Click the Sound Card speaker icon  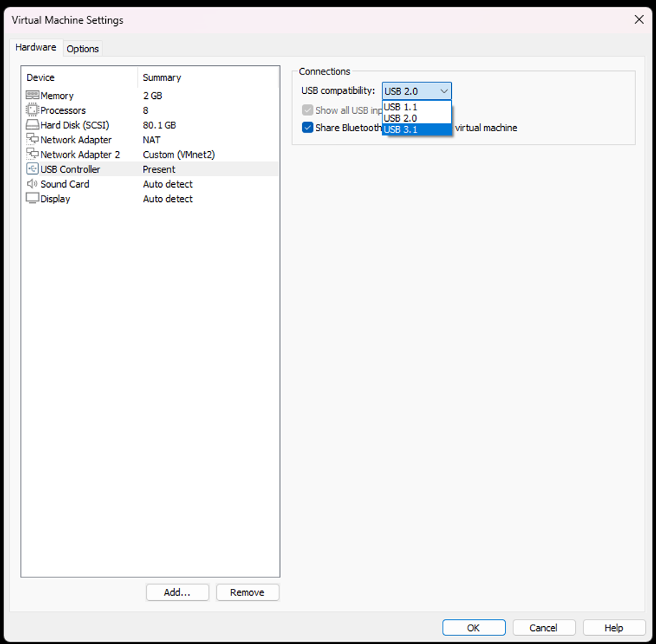(x=32, y=183)
